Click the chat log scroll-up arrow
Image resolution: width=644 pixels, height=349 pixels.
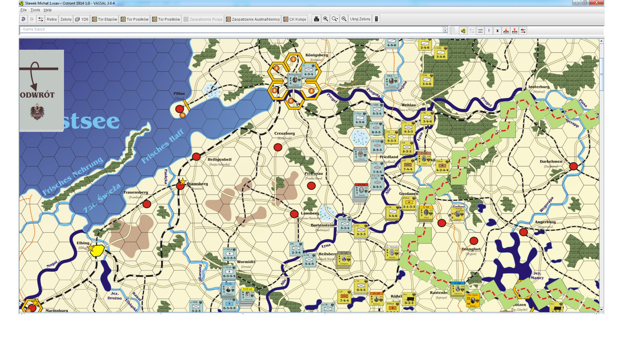(x=445, y=28)
